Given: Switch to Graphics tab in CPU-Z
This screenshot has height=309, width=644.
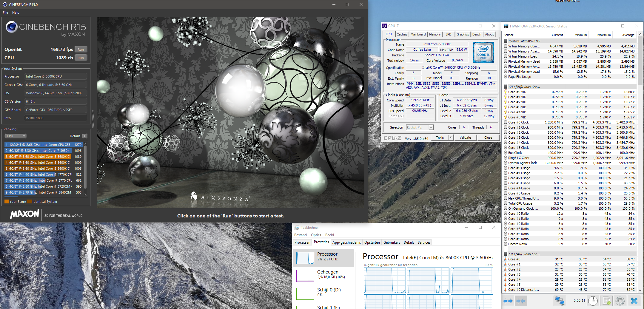Looking at the screenshot, I should [x=463, y=34].
